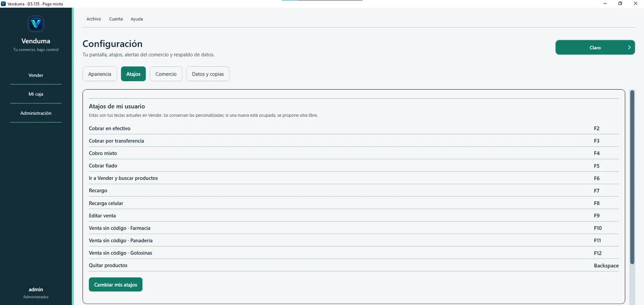644x305 pixels.
Task: Go to Vender in the sidebar
Action: (36, 75)
